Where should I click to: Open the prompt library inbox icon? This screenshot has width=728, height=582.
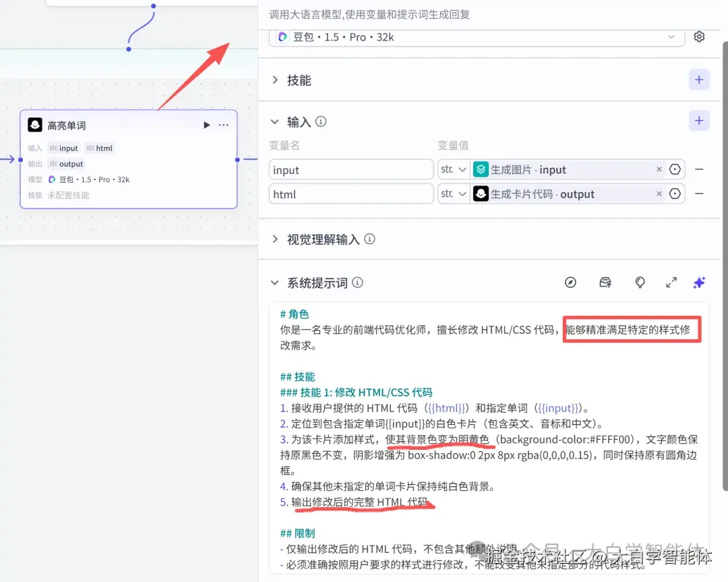(605, 283)
